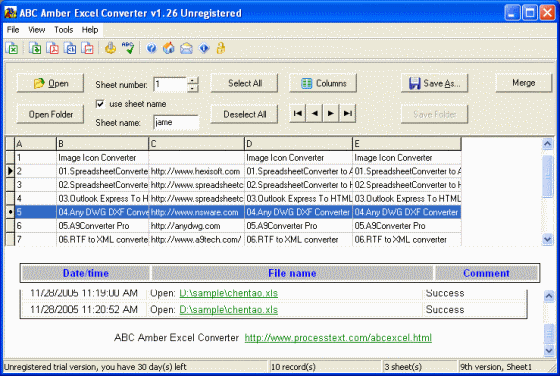Screen dimensions: 560x376
Task: Open the Help menu
Action: 90,30
